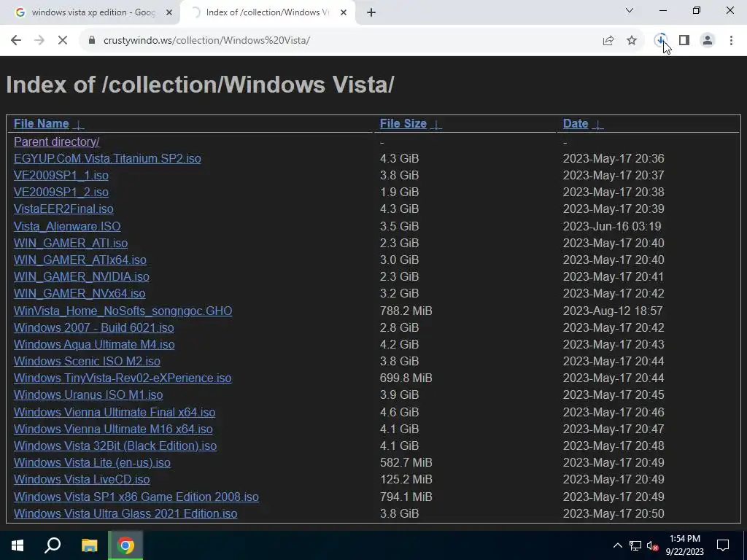View site information lock icon
Image resolution: width=747 pixels, height=560 pixels.
[92, 41]
